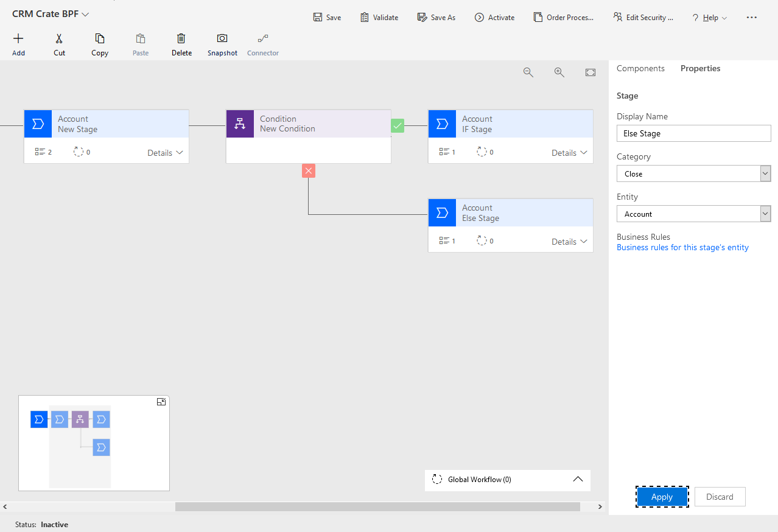The width and height of the screenshot is (778, 532).
Task: Remove the branch using the red X
Action: [x=309, y=170]
